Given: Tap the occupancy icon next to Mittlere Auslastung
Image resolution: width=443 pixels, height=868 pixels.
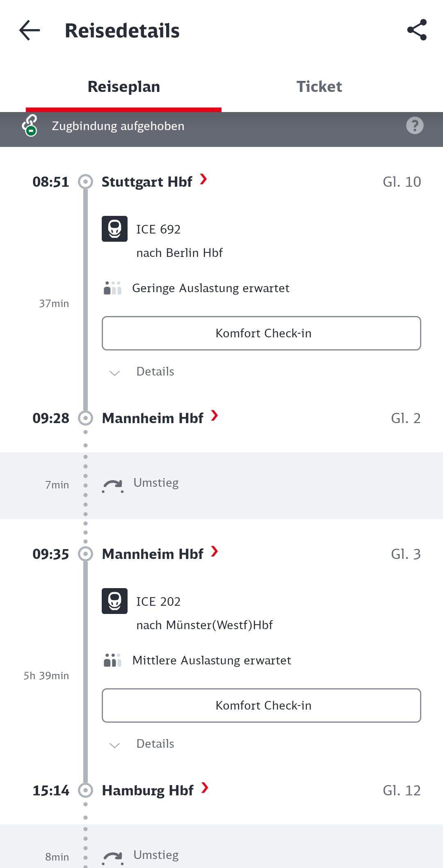Looking at the screenshot, I should [x=113, y=660].
